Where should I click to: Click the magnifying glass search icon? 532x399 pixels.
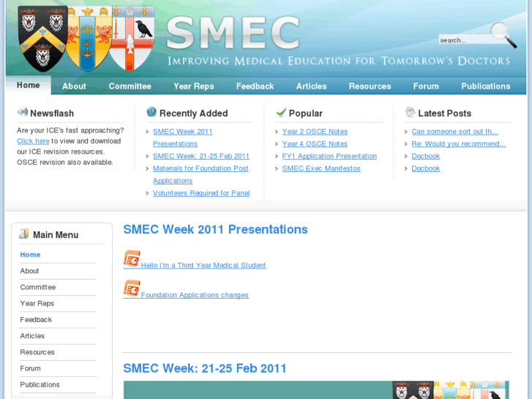pyautogui.click(x=504, y=34)
